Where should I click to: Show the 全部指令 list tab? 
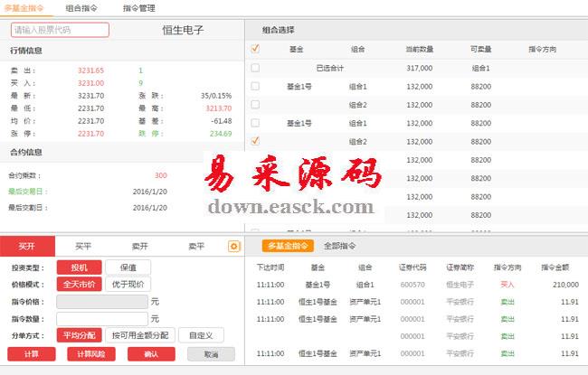(x=339, y=246)
